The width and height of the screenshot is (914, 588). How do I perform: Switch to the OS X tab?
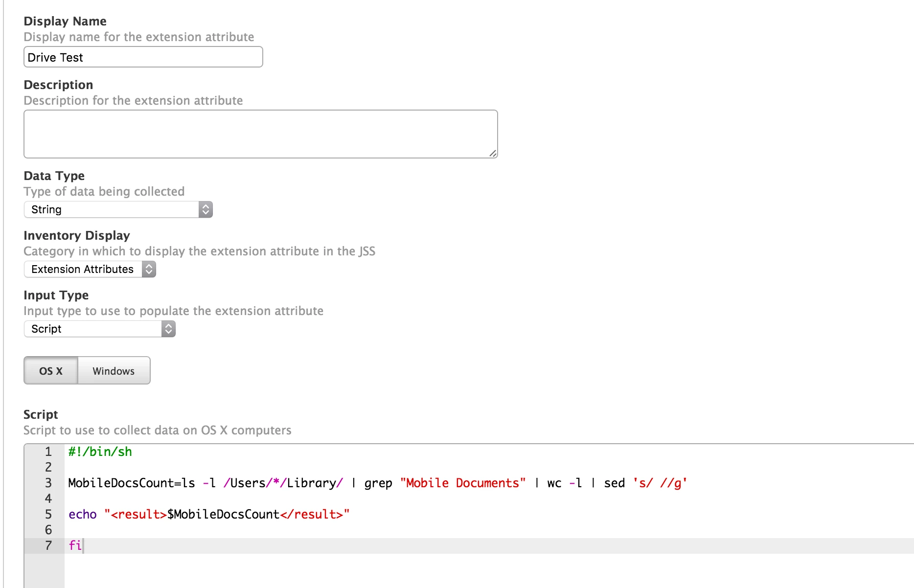[51, 370]
